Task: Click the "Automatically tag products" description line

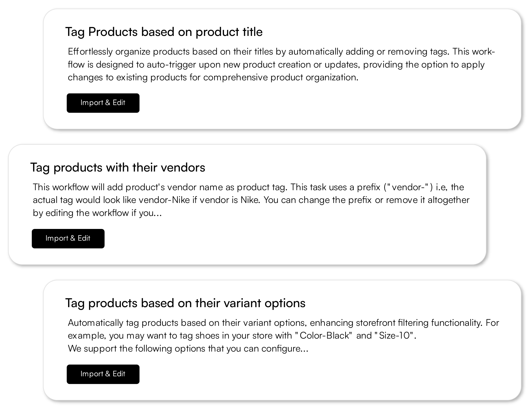Action: (x=283, y=323)
